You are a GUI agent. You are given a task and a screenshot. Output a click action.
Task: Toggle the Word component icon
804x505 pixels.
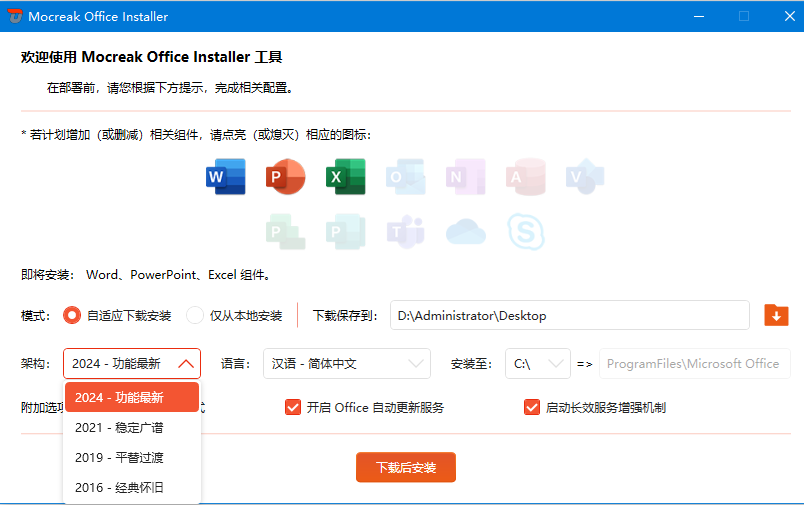(226, 177)
